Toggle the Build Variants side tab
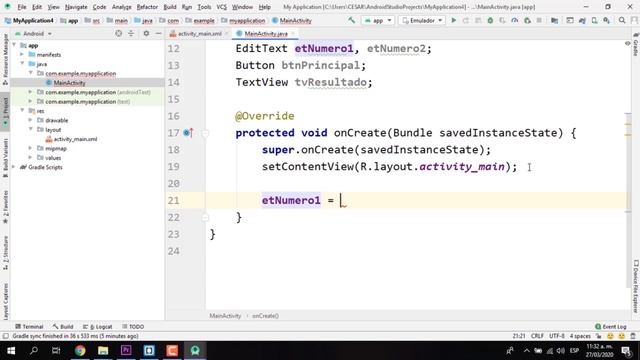640x360 pixels. click(x=5, y=158)
